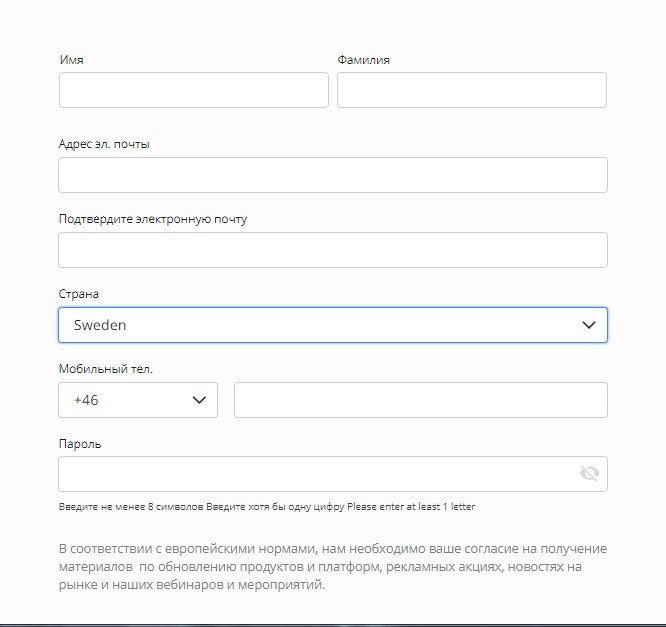Click the Имя first name field

point(194,90)
